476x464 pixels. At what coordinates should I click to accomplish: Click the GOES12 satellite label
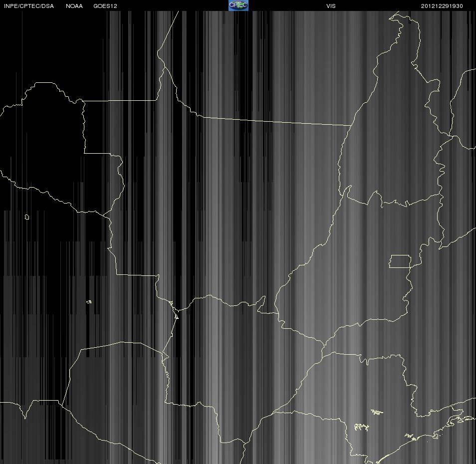[x=105, y=6]
